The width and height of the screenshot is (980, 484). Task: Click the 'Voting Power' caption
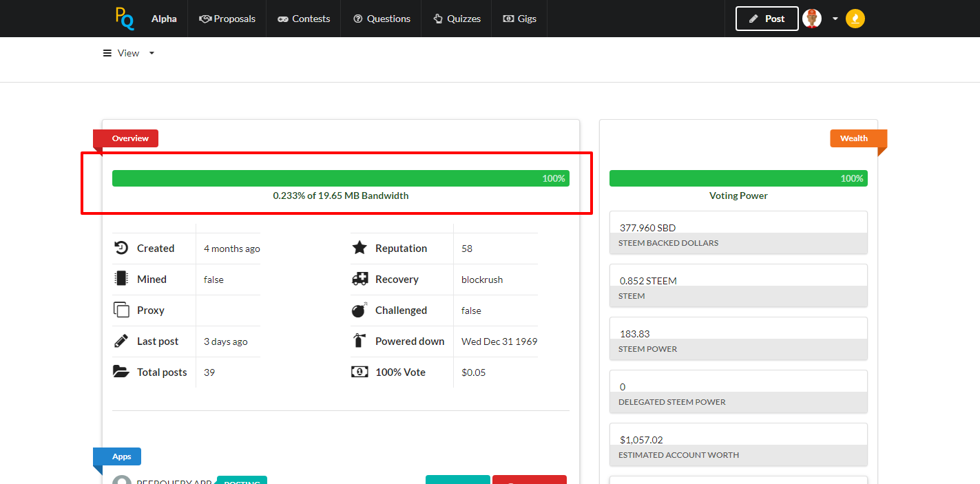tap(738, 196)
